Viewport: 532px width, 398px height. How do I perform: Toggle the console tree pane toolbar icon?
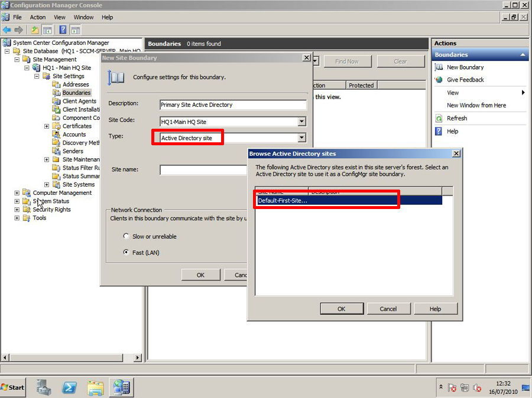[x=47, y=30]
